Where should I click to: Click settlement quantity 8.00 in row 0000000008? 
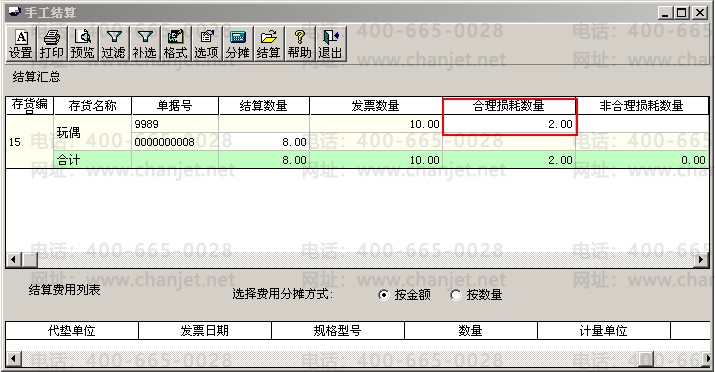click(x=264, y=142)
